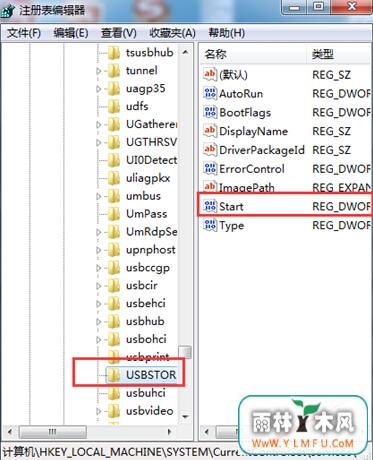
Task: Click the usbcir folder icon
Action: coord(114,286)
